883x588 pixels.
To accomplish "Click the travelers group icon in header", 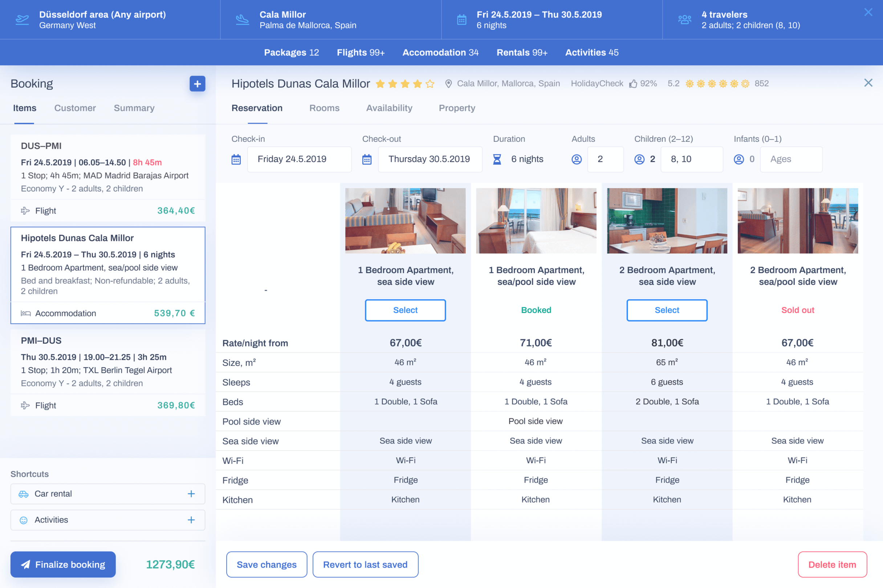I will (684, 20).
